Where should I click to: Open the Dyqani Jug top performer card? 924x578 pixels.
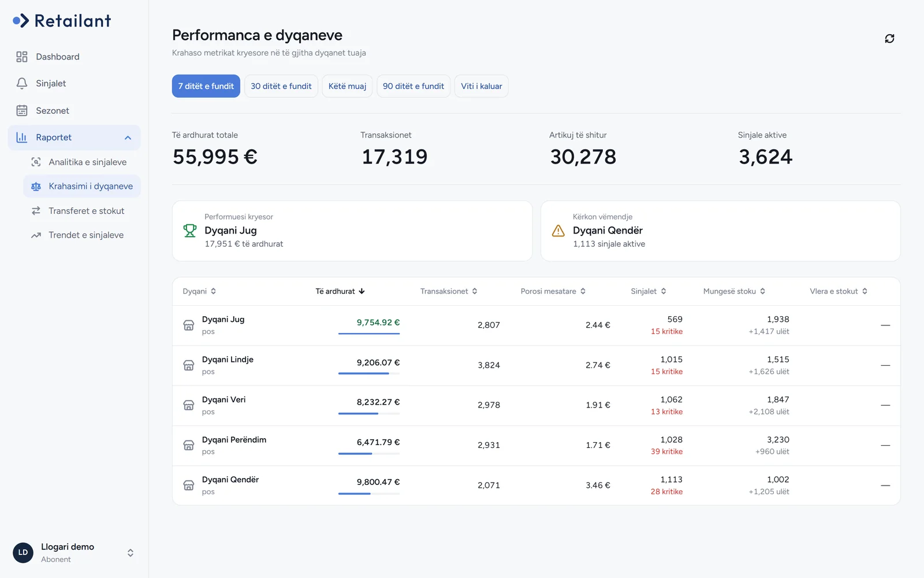click(x=352, y=231)
